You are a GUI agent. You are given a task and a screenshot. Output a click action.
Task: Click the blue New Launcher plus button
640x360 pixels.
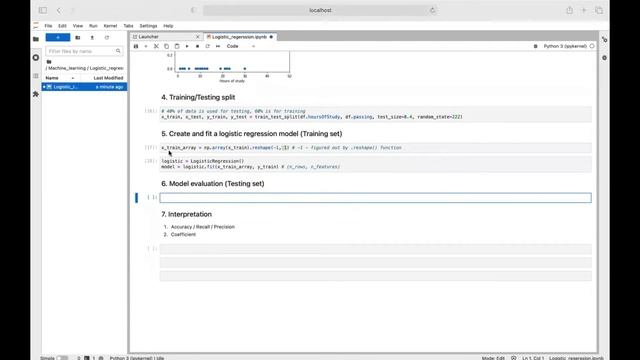click(58, 38)
